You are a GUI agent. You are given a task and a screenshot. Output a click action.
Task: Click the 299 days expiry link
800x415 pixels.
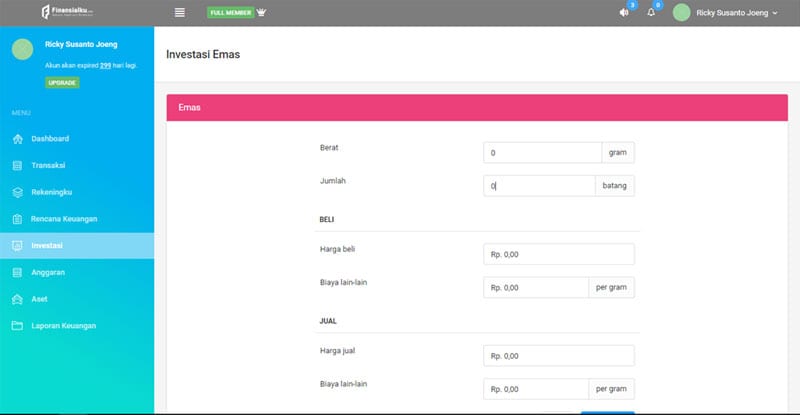tap(105, 65)
